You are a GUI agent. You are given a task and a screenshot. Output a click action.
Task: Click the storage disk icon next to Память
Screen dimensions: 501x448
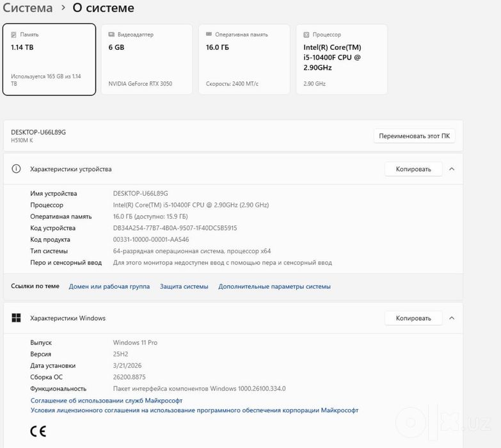click(13, 35)
